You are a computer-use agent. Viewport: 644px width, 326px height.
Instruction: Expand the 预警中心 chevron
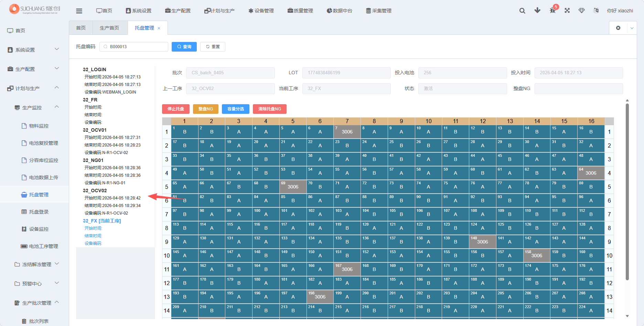pos(57,283)
